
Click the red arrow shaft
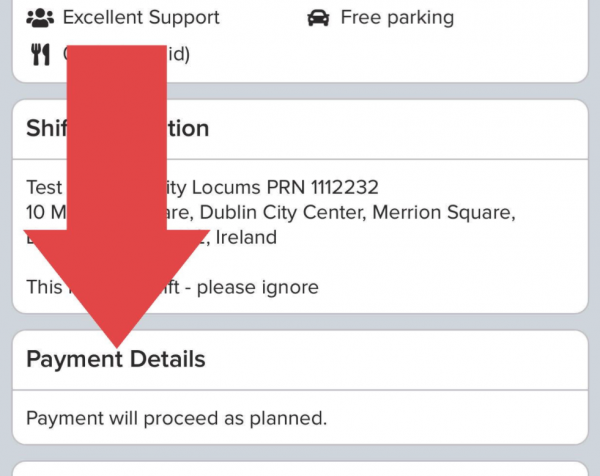117,138
